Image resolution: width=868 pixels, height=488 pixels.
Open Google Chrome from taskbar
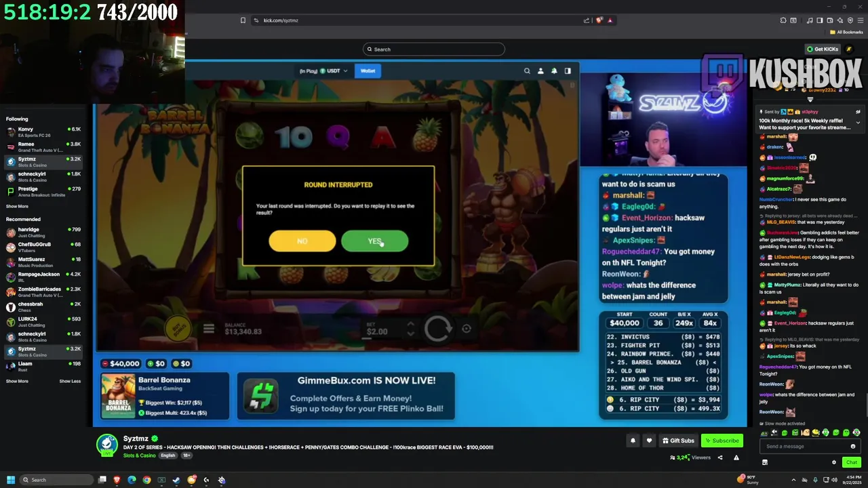point(146,480)
